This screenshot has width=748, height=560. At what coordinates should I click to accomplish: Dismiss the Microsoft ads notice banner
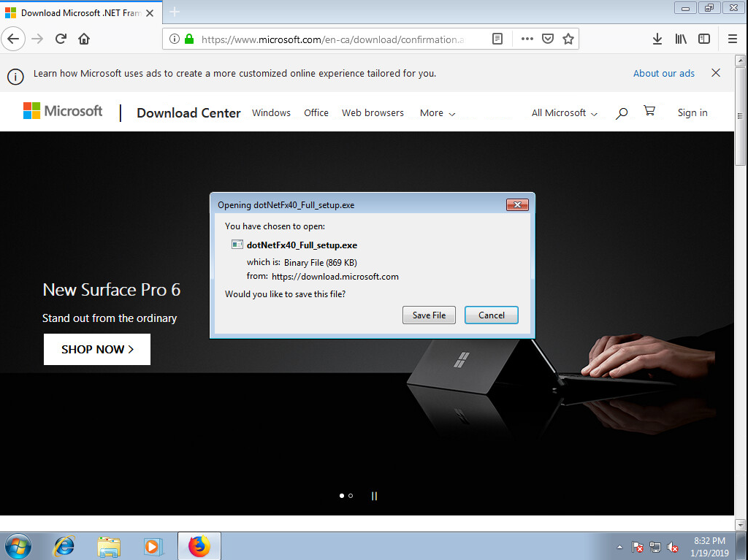coord(716,73)
